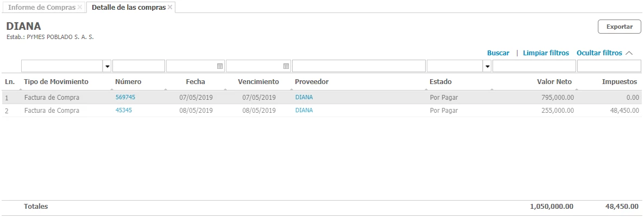Viewport: 644px width, 218px height.
Task: Click the Buscar link
Action: tap(498, 53)
